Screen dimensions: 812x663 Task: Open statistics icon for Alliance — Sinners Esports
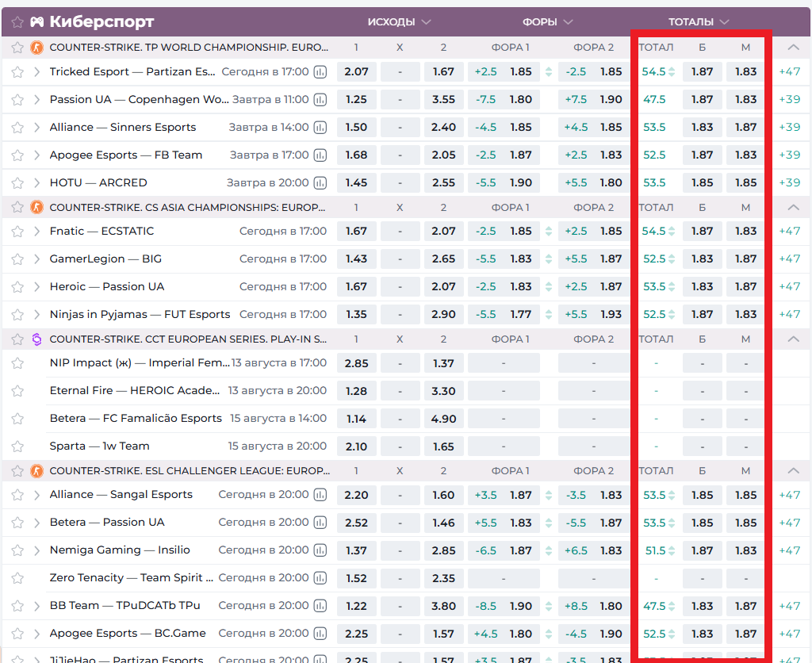(320, 128)
